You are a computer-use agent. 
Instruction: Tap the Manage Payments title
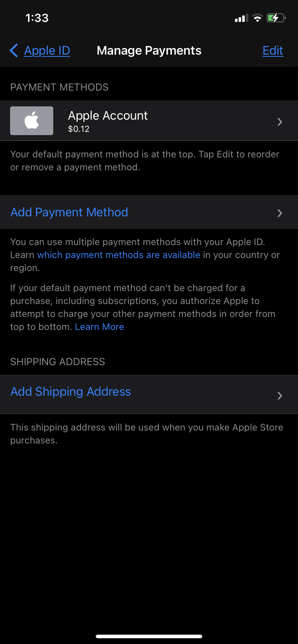tap(149, 51)
